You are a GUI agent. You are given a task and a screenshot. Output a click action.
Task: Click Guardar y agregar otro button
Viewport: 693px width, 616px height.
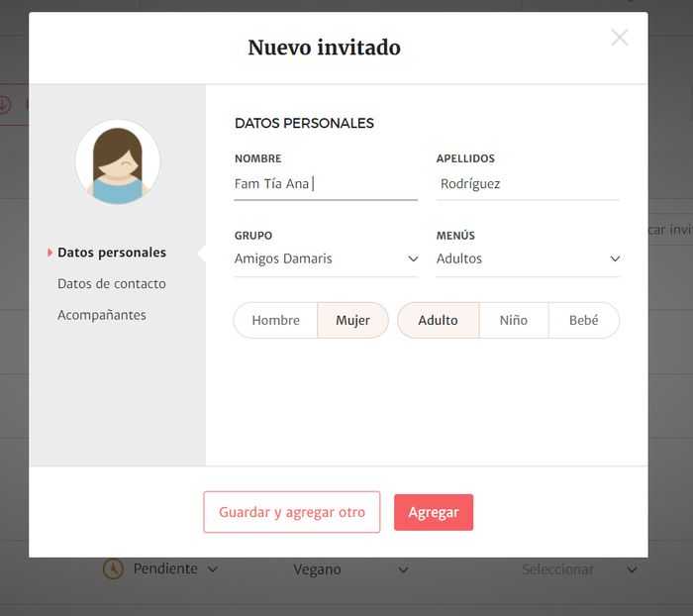click(292, 512)
